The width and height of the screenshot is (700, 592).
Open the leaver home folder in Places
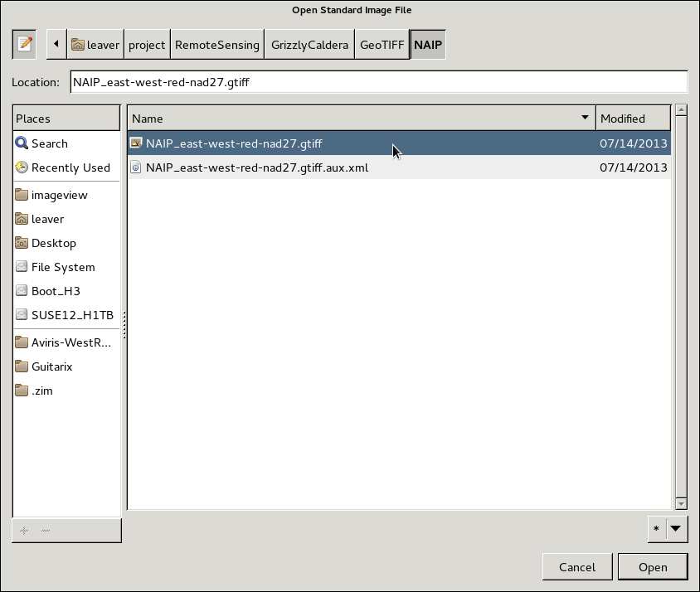tap(66, 219)
